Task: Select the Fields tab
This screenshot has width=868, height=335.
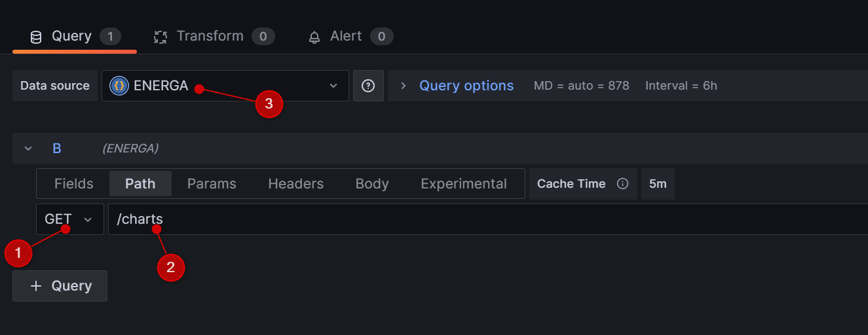Action: click(x=73, y=184)
